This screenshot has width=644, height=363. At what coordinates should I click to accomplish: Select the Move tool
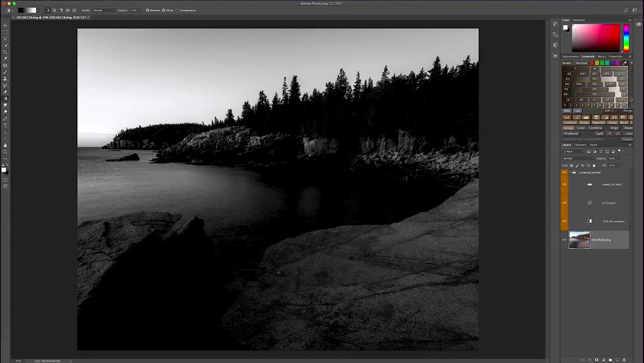(5, 25)
